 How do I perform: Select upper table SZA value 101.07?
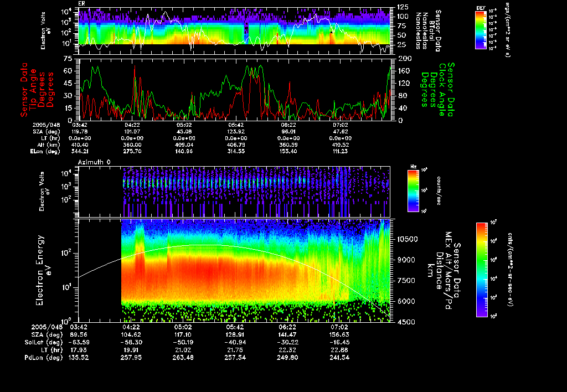tap(132, 132)
